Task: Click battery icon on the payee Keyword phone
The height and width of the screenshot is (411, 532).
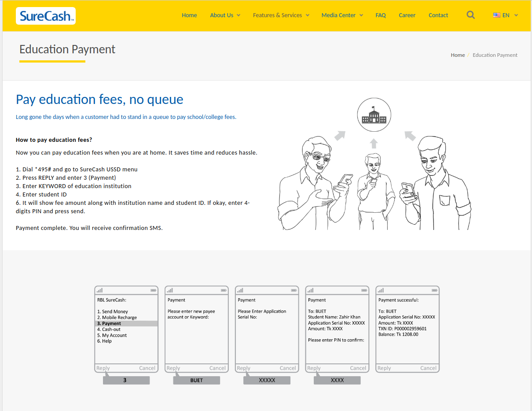Action: click(x=224, y=290)
